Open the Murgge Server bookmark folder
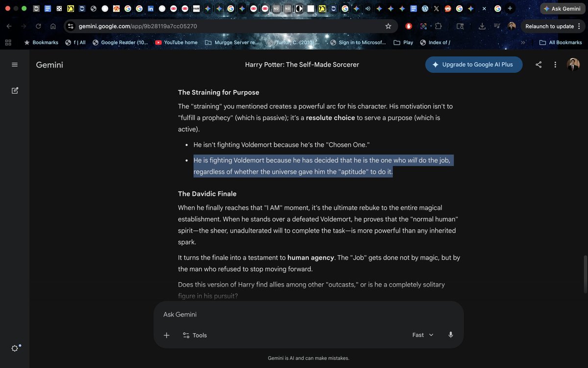Screen dimensions: 588x368 click(x=232, y=43)
